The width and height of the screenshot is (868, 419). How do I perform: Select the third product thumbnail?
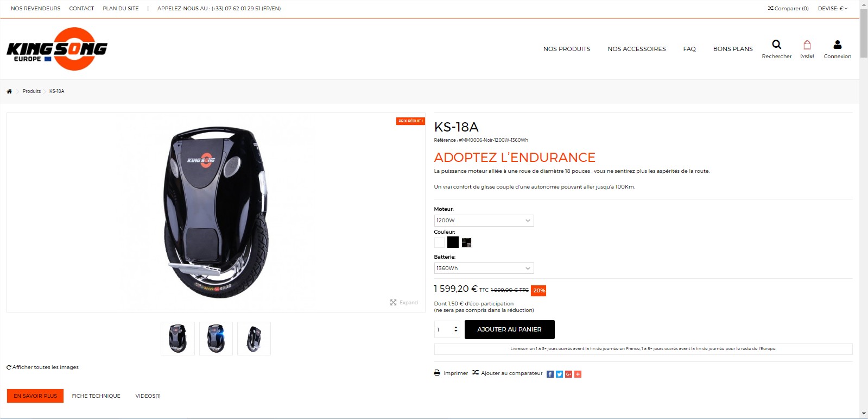[x=254, y=339]
